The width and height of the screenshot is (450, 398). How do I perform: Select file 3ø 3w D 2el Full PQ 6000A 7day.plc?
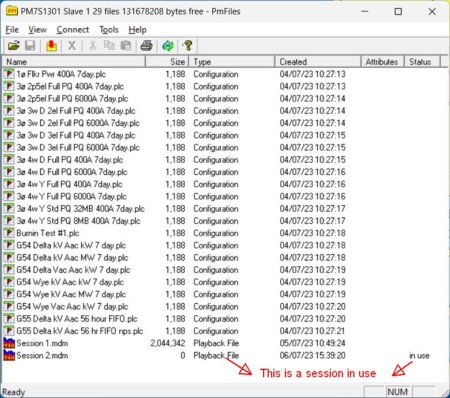pyautogui.click(x=78, y=123)
